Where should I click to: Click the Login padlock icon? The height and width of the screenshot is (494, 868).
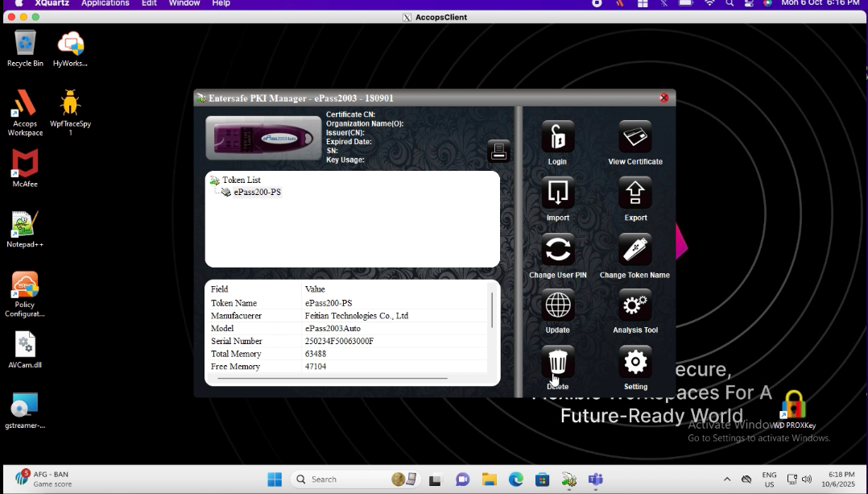pos(557,137)
